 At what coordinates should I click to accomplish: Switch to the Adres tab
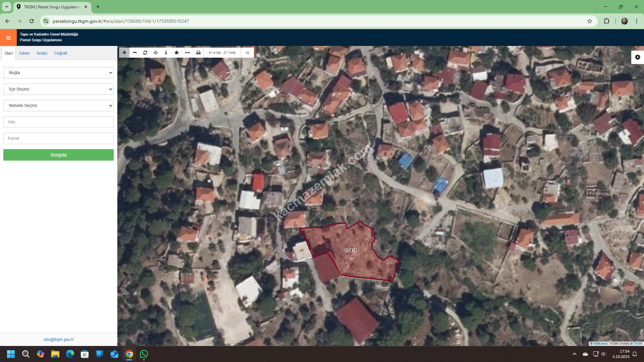(24, 53)
